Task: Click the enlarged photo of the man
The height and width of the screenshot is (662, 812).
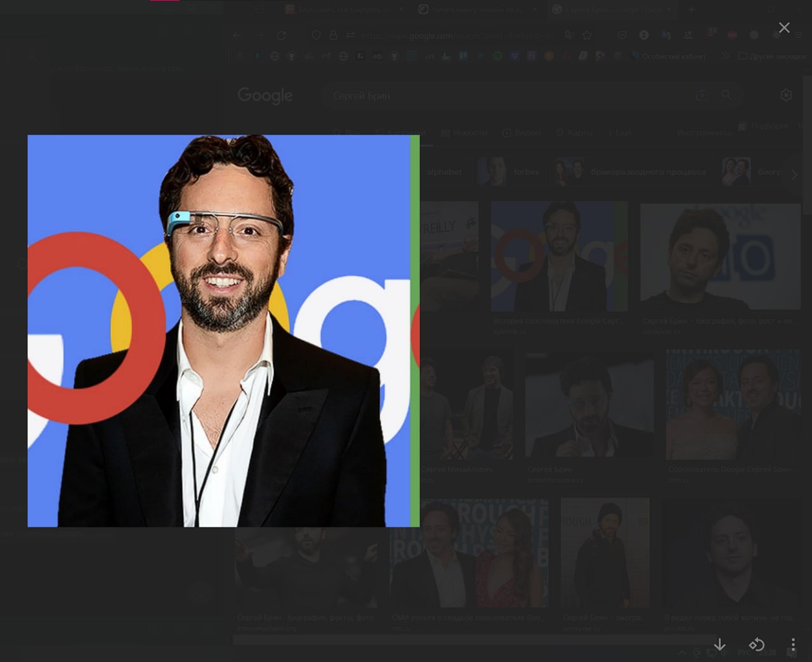Action: [x=223, y=331]
